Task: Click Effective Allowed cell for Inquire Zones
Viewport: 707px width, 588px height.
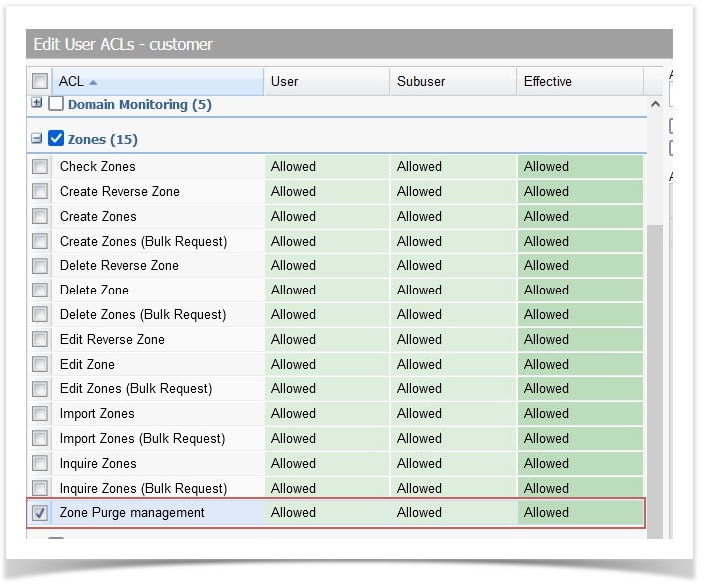Action: [580, 463]
